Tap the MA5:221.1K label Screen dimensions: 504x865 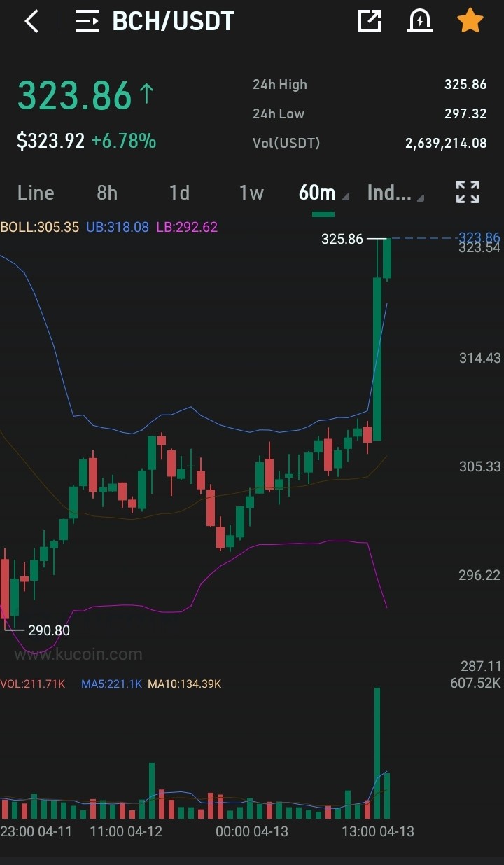[x=112, y=684]
